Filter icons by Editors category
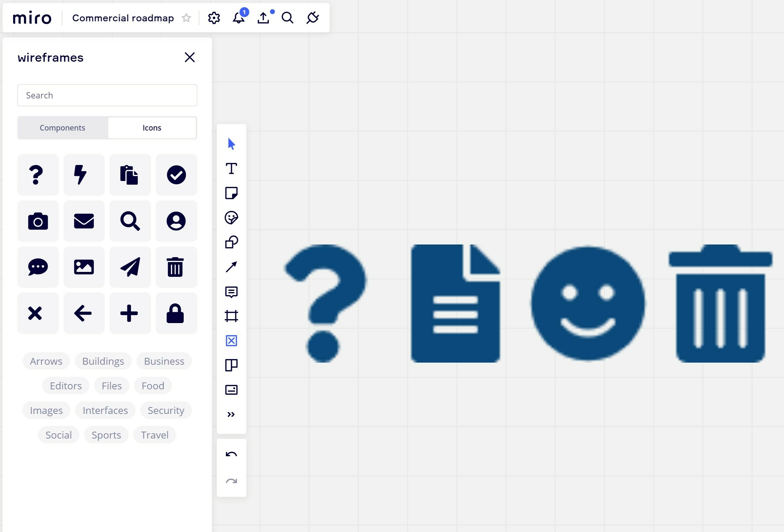Viewport: 784px width, 532px height. [x=66, y=386]
